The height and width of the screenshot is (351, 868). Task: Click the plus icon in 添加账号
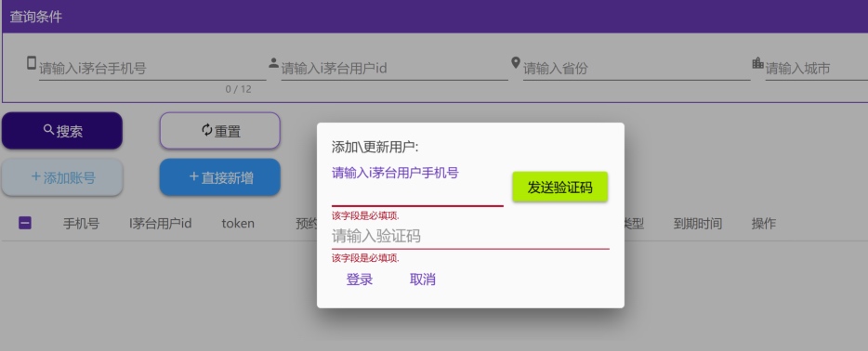click(x=36, y=176)
